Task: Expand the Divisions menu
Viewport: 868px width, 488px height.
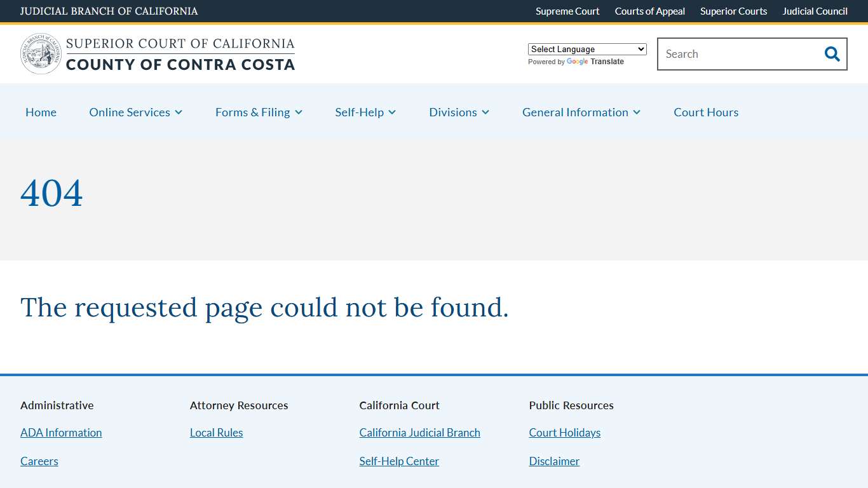Action: tap(459, 112)
